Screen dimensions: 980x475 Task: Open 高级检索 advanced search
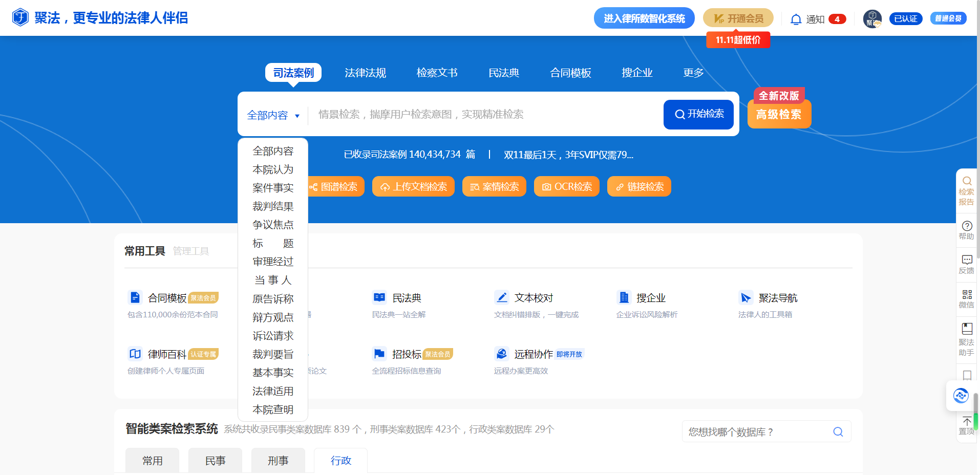[779, 114]
